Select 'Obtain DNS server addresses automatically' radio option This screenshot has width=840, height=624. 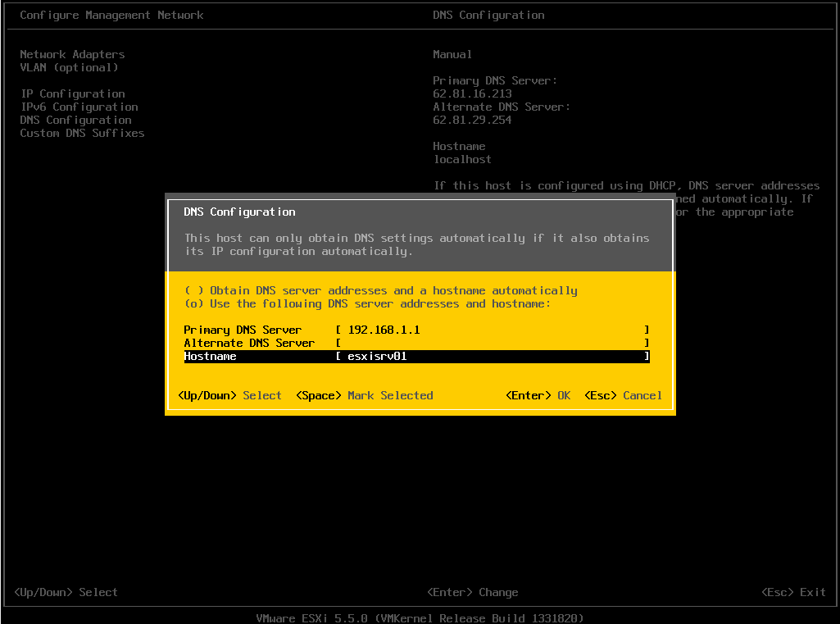pos(193,290)
